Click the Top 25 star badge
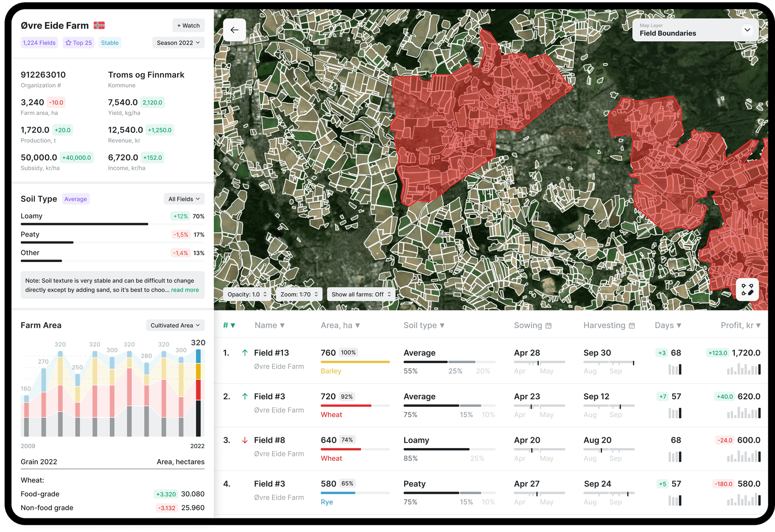This screenshot has height=532, width=775. point(79,43)
